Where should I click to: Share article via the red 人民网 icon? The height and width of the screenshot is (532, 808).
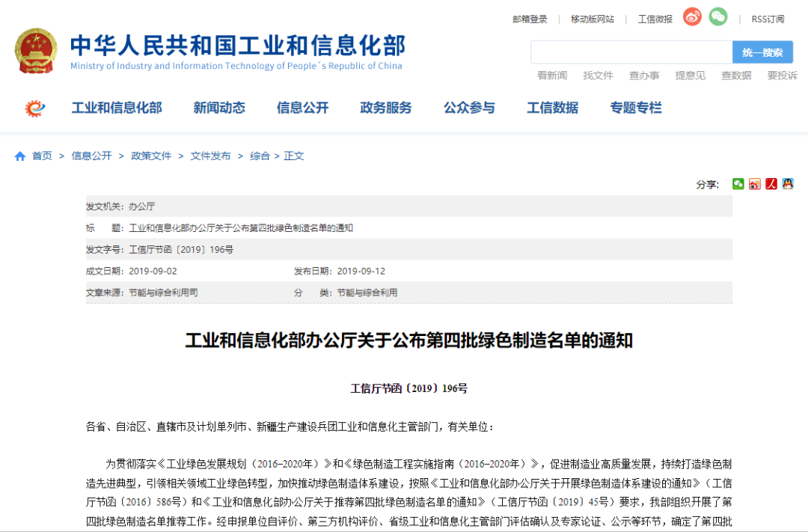click(x=771, y=183)
